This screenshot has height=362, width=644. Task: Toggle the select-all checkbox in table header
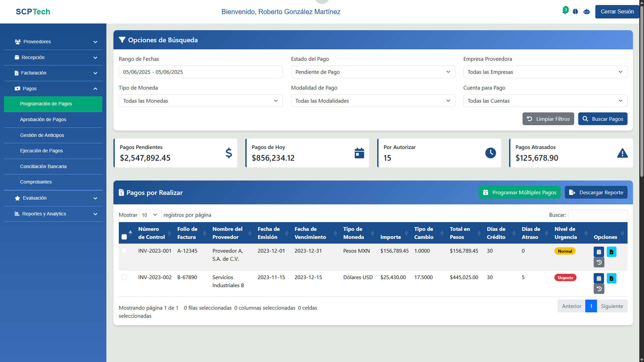[x=124, y=237]
